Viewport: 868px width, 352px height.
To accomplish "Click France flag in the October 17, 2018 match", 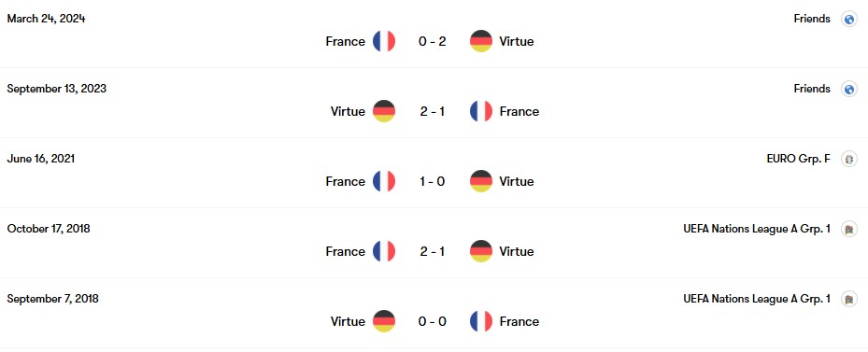I will [x=384, y=251].
